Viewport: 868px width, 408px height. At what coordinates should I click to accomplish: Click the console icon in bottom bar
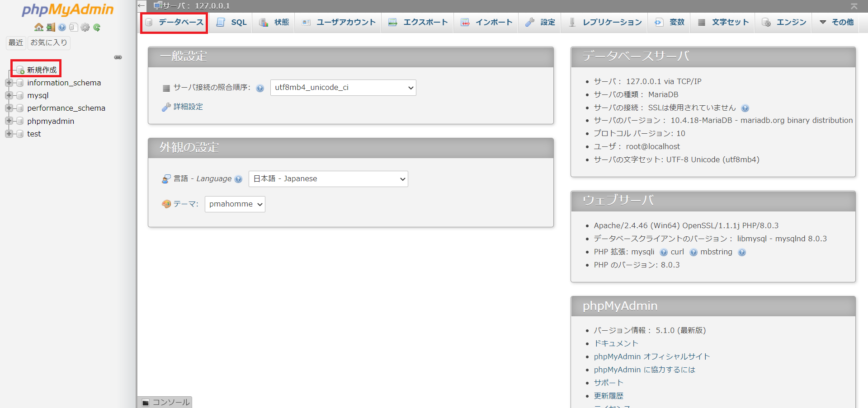coord(146,403)
